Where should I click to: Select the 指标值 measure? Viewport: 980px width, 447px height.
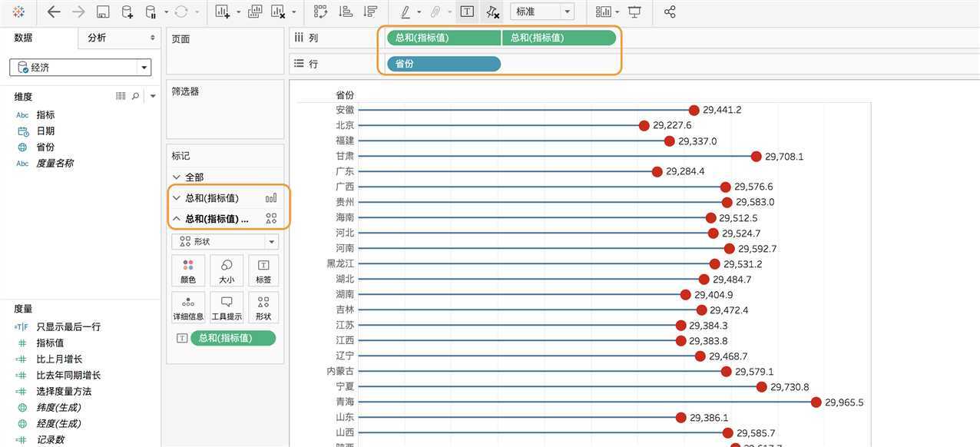click(x=50, y=343)
